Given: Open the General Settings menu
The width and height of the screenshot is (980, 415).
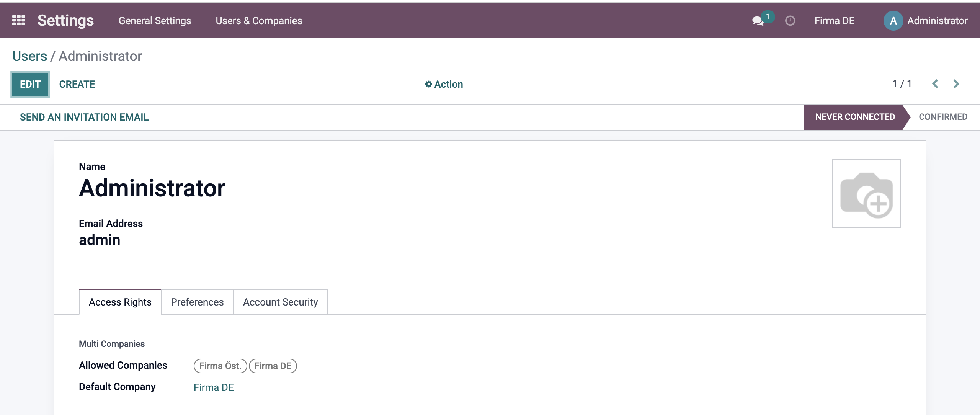Looking at the screenshot, I should pos(155,21).
